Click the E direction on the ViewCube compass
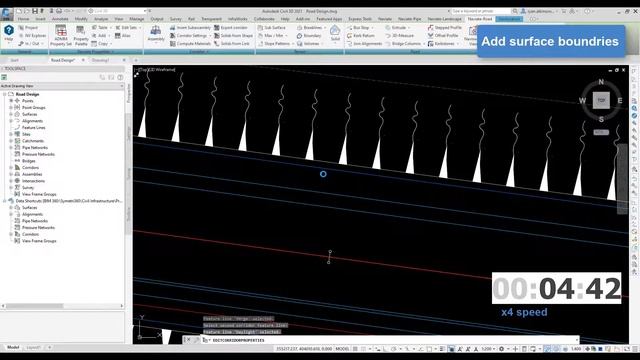Screen dimensions: 640x360 (x=620, y=100)
